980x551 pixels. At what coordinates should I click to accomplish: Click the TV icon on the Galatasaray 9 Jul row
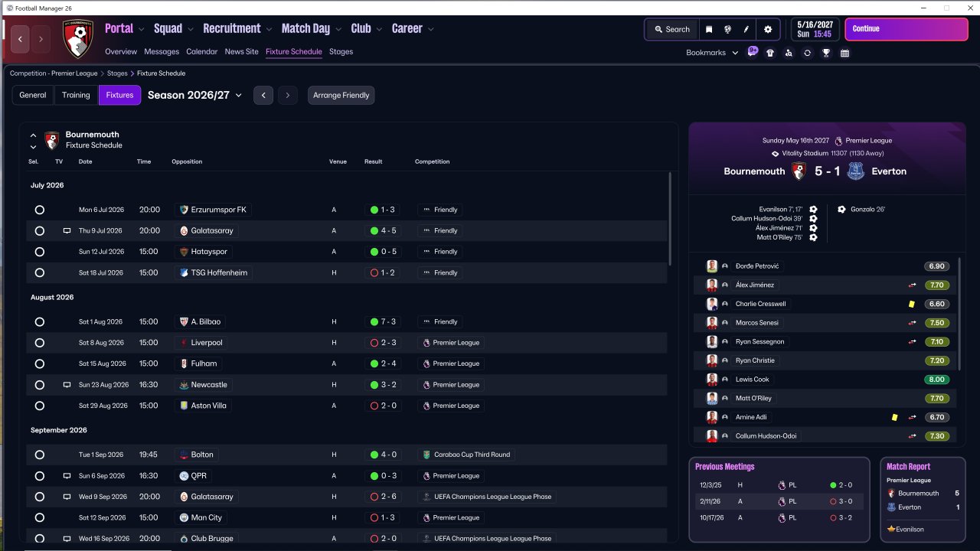pyautogui.click(x=67, y=230)
